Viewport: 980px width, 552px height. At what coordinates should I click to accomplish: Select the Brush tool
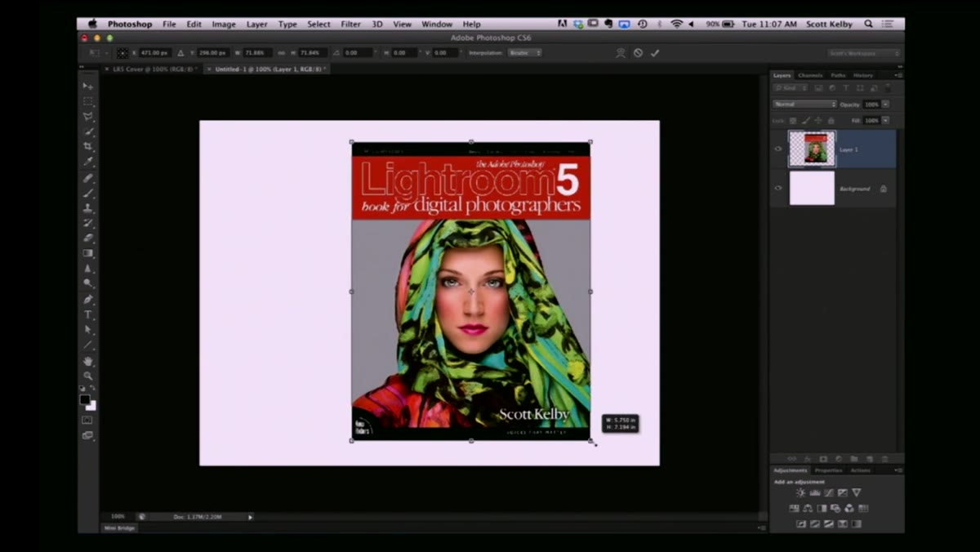(87, 193)
